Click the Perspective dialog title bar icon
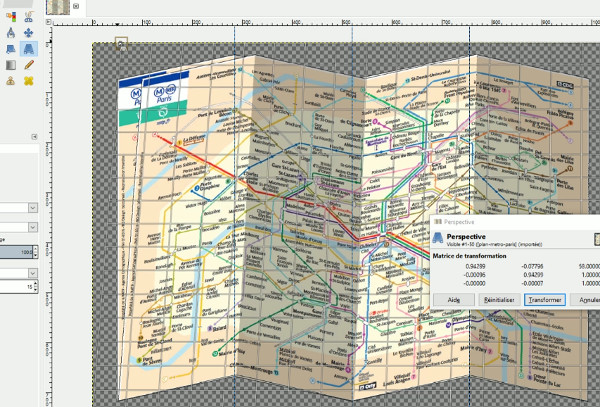The width and height of the screenshot is (600, 407). click(438, 222)
